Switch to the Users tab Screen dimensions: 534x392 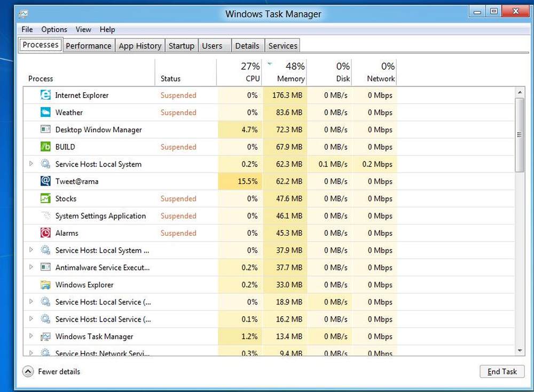[215, 45]
